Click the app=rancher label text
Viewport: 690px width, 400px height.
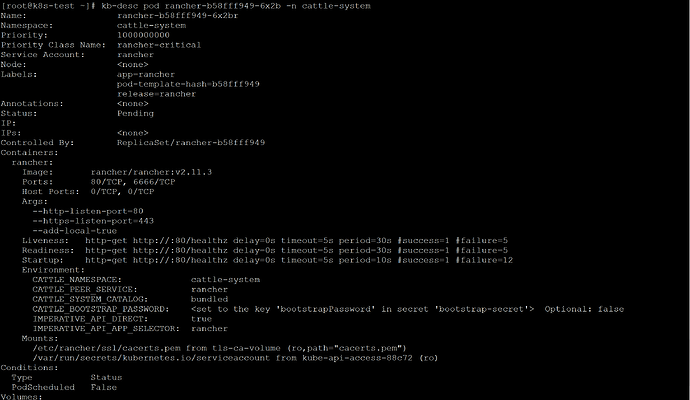[144, 74]
